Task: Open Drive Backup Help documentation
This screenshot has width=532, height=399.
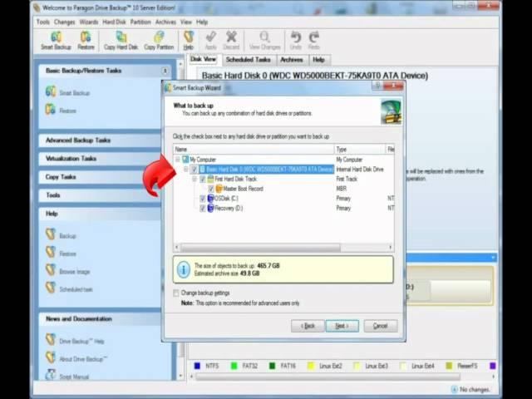Action: point(75,340)
